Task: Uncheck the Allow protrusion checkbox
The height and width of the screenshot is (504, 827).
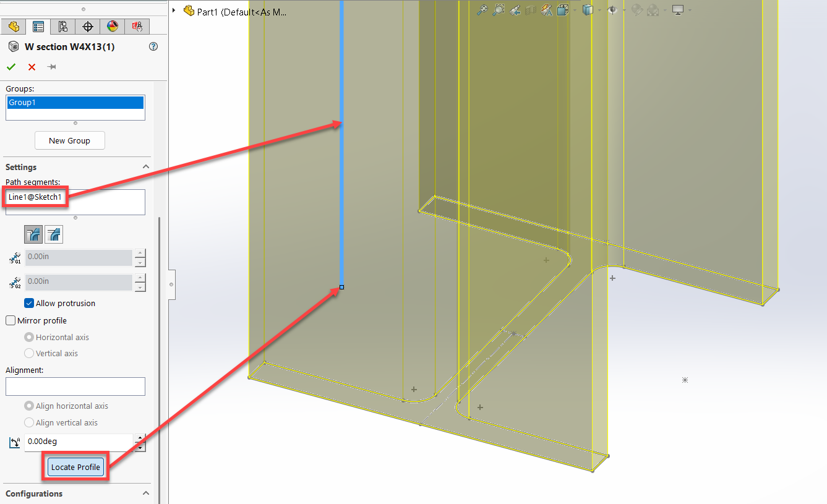Action: coord(28,303)
